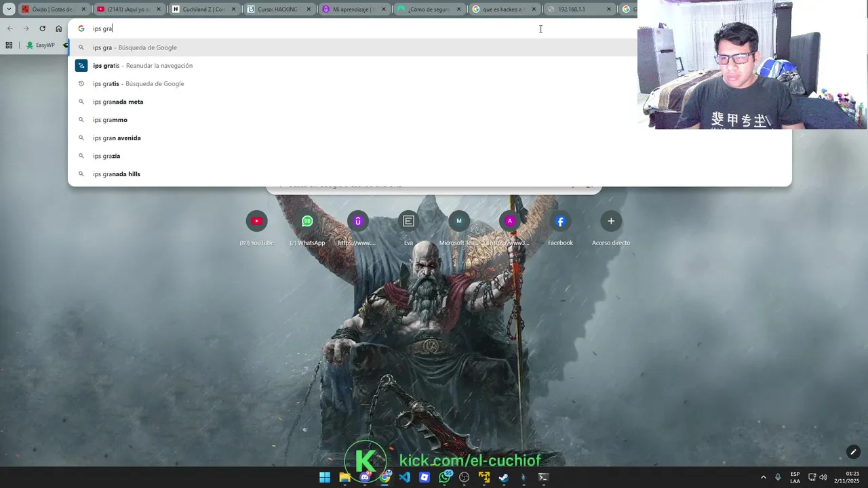Open Chrome from the taskbar
Screen dimensions: 868x488
pos(385,477)
